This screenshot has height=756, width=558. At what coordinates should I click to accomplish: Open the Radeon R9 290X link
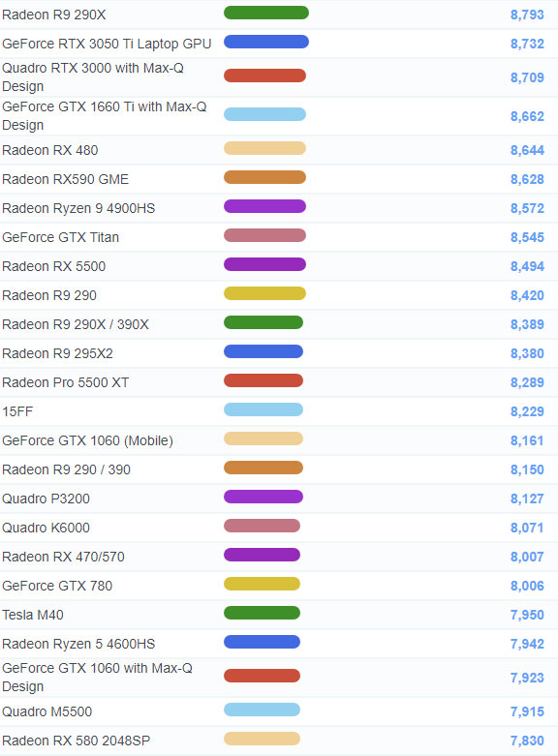click(53, 15)
